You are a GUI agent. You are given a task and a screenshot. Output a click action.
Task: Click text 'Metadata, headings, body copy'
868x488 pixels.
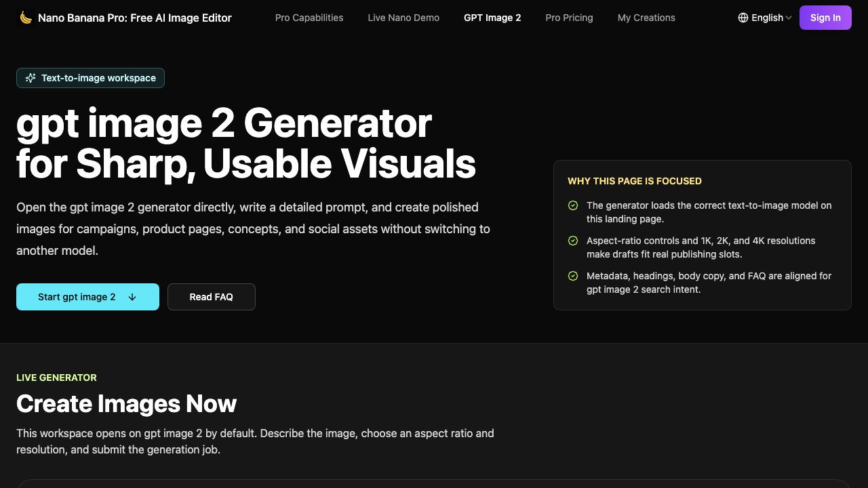[x=709, y=283]
